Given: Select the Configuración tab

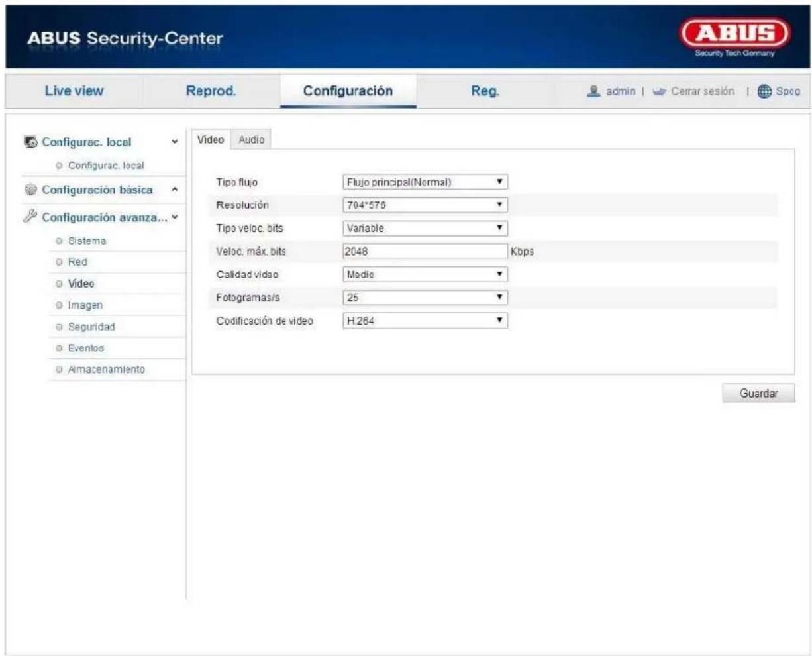Looking at the screenshot, I should click(x=348, y=91).
